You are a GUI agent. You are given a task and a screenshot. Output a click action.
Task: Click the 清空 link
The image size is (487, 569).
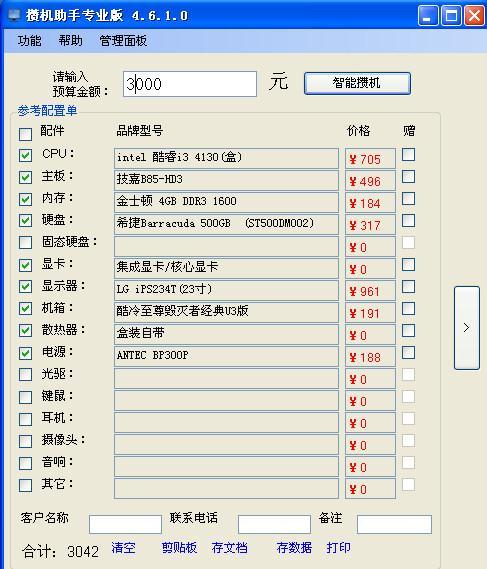click(x=123, y=548)
